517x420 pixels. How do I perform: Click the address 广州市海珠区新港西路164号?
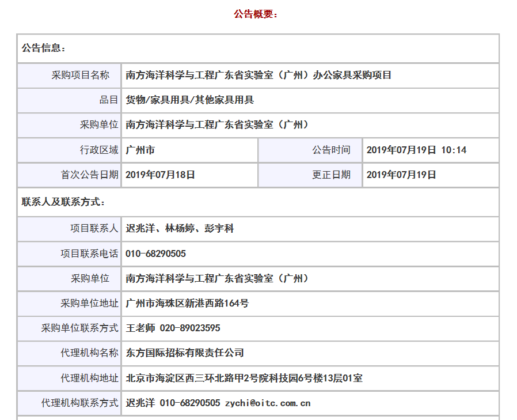[187, 303]
